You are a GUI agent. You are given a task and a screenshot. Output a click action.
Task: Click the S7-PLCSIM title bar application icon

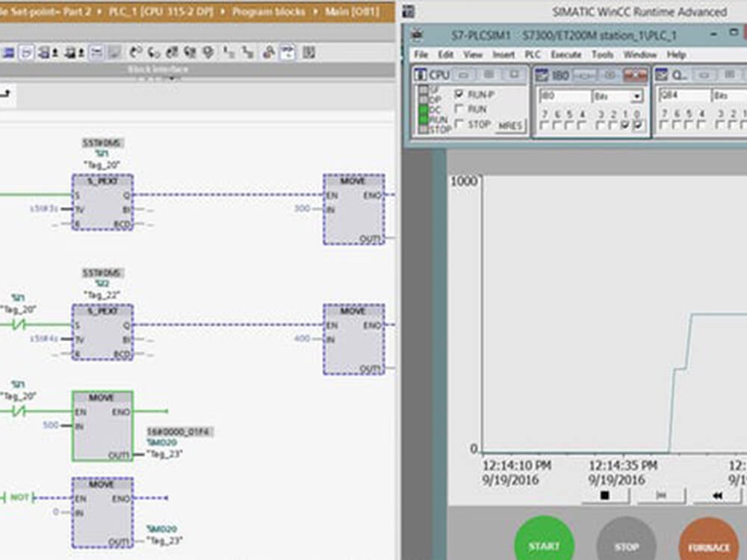coord(418,35)
